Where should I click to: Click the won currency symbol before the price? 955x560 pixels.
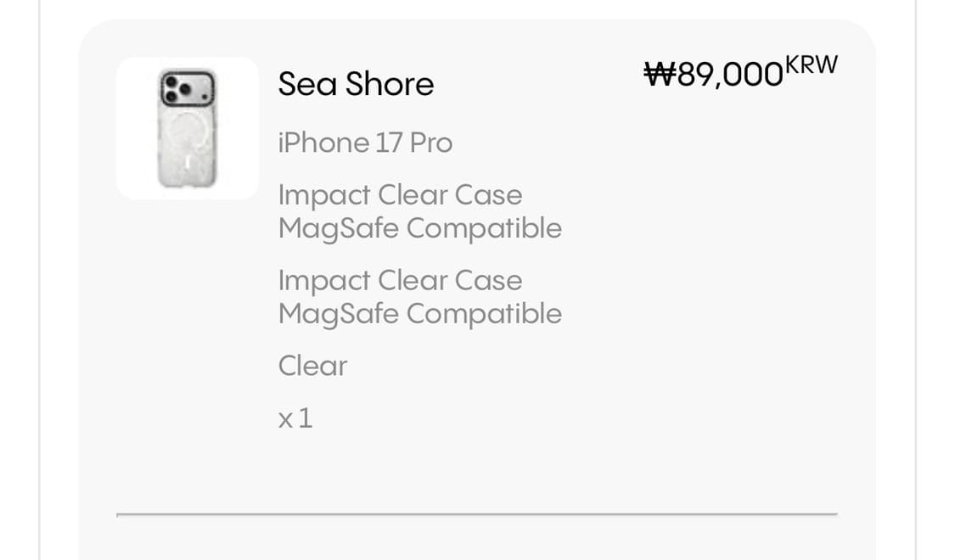[659, 74]
